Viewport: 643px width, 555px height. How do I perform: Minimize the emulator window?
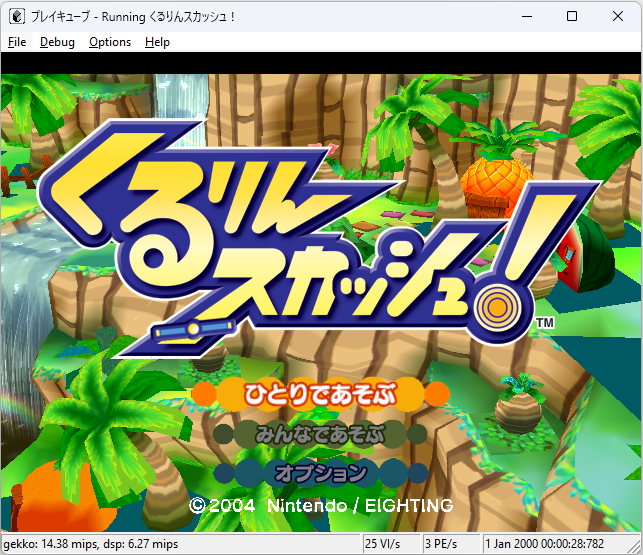tap(527, 16)
